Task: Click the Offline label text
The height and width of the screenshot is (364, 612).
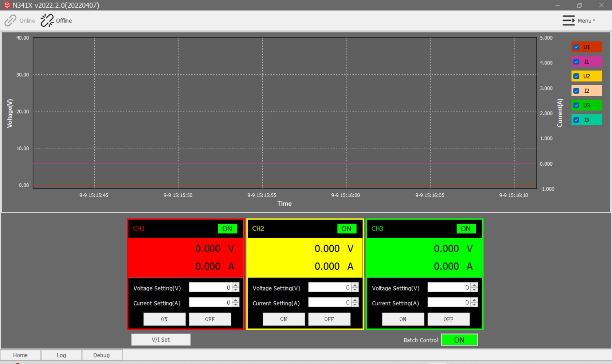Action: point(64,21)
